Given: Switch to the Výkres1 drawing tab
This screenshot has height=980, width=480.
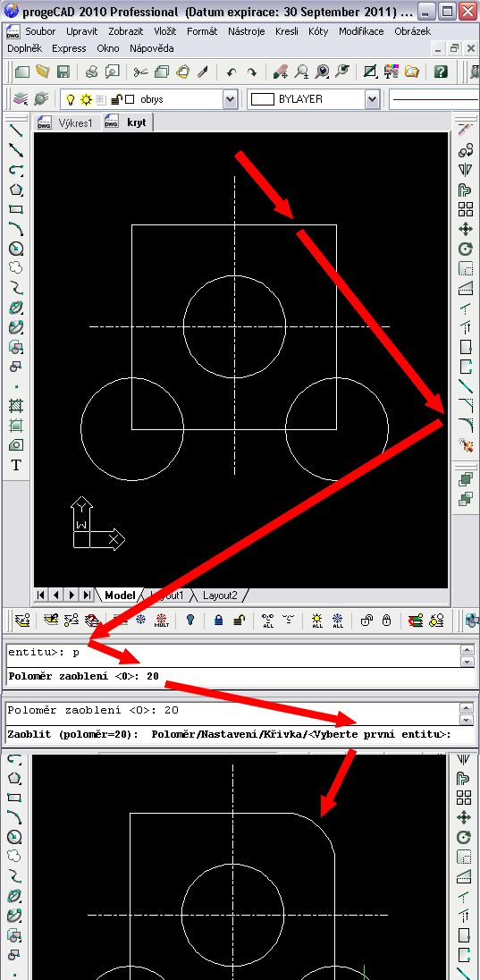Looking at the screenshot, I should pos(68,122).
